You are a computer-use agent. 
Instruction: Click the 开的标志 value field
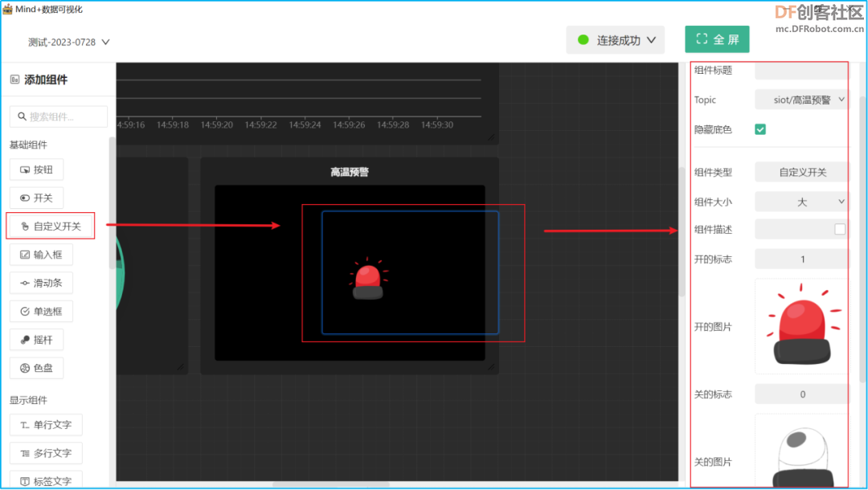tap(801, 259)
